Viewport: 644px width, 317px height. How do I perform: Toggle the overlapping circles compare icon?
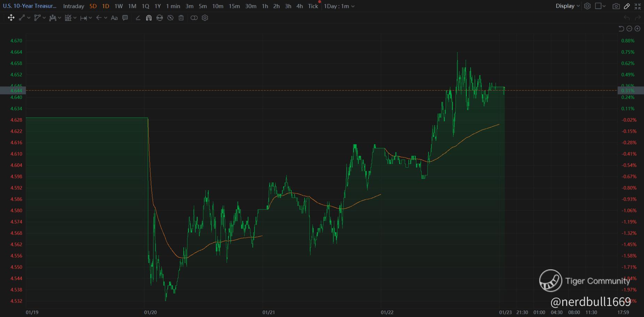pos(194,18)
